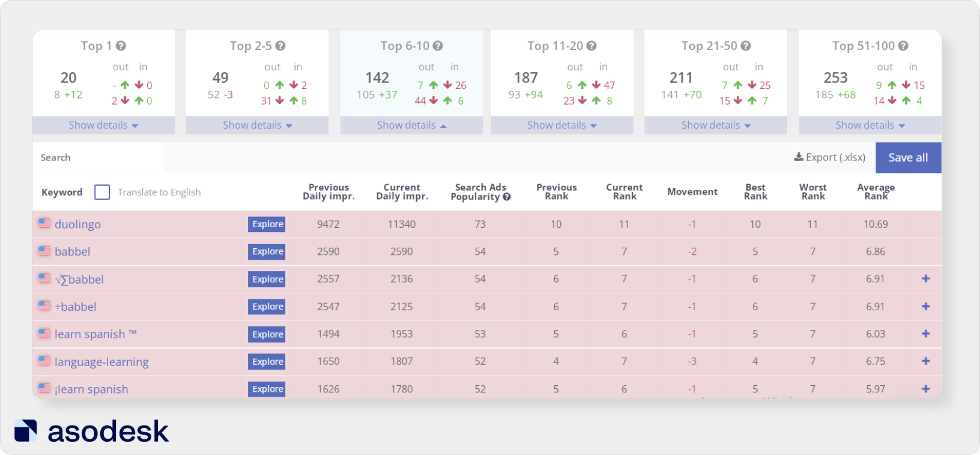This screenshot has width=980, height=455.
Task: Click the US flag icon beside duolingo
Action: point(44,223)
